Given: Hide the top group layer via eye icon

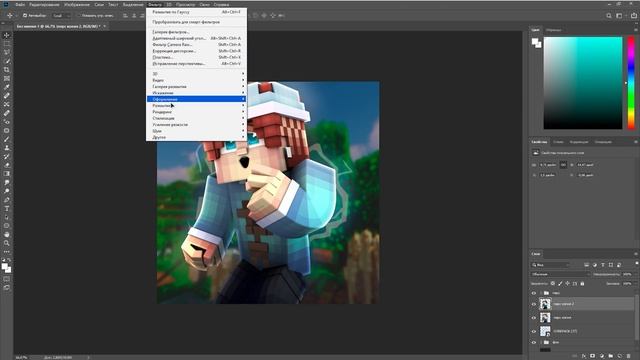Looking at the screenshot, I should 534,293.
